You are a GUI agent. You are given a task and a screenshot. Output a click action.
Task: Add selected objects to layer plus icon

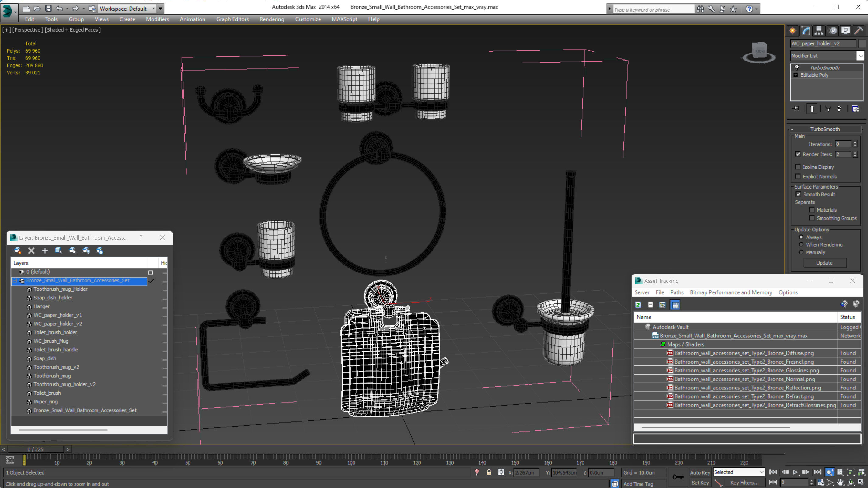click(45, 251)
